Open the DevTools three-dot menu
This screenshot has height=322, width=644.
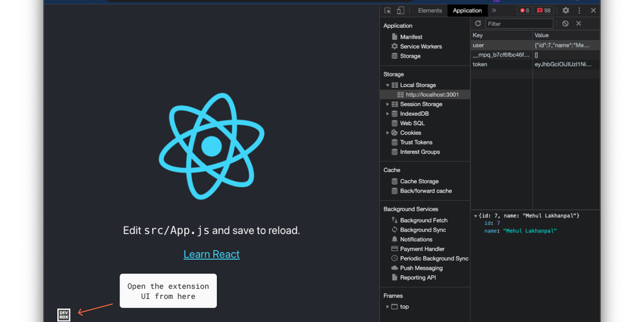pyautogui.click(x=579, y=11)
